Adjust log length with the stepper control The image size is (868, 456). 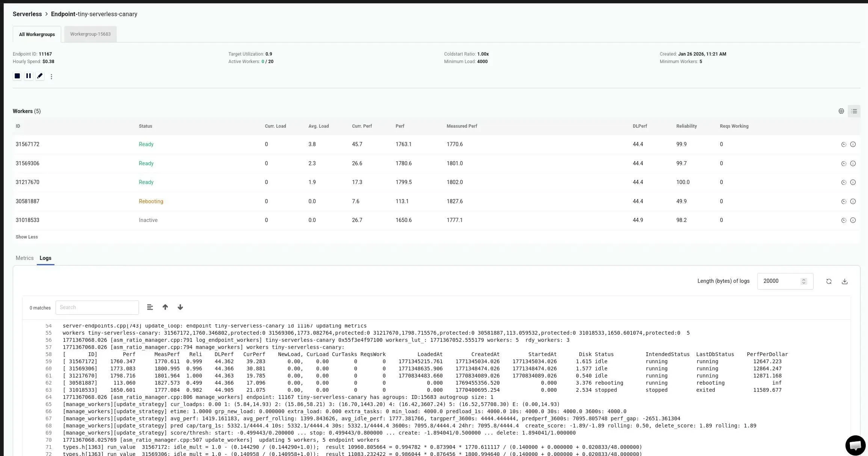(803, 281)
